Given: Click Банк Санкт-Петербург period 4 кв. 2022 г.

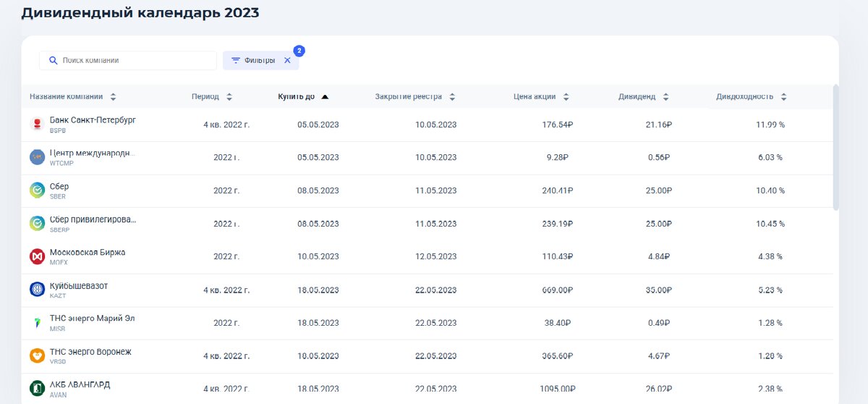Looking at the screenshot, I should (x=226, y=125).
